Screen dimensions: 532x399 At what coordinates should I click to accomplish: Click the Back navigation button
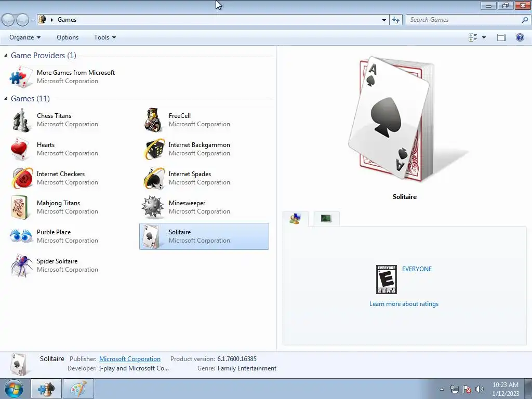point(8,20)
